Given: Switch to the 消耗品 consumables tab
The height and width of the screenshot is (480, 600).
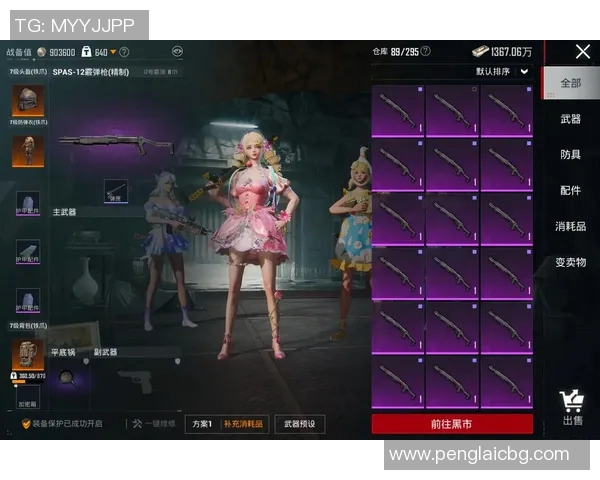Looking at the screenshot, I should (x=570, y=226).
